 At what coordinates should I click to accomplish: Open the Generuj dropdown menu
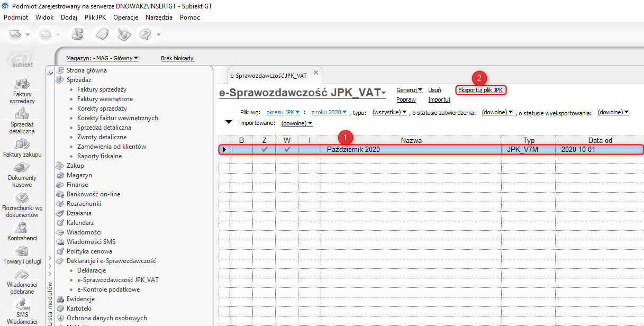coord(410,90)
